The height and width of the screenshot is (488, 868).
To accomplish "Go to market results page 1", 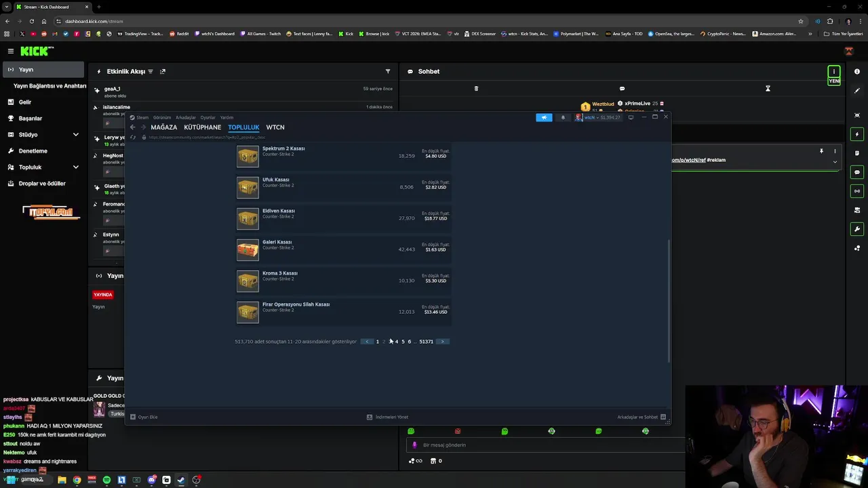I will pyautogui.click(x=378, y=342).
